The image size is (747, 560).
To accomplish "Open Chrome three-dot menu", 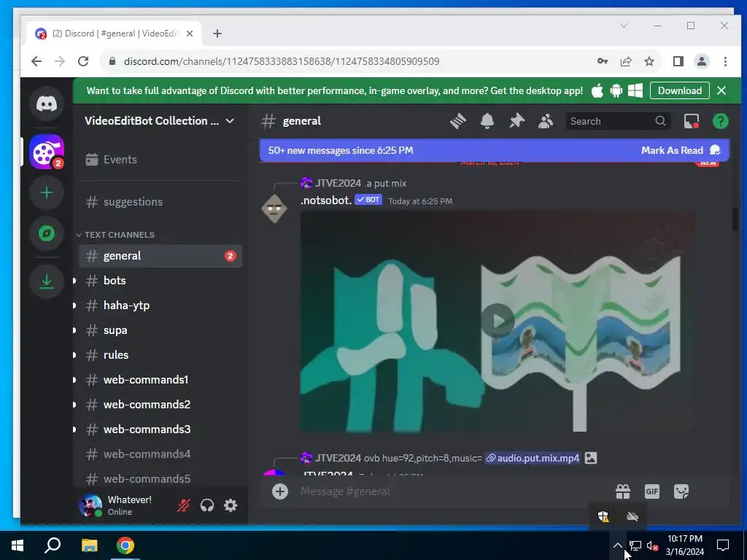I will tap(725, 61).
